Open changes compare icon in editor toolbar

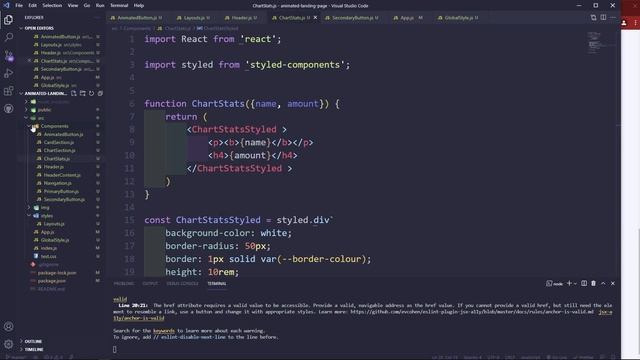tap(593, 18)
